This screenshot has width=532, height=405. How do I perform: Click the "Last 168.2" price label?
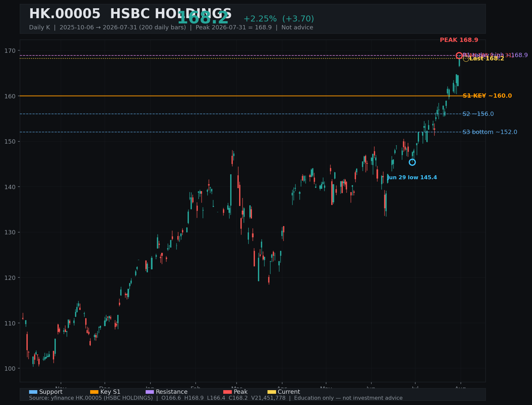point(487,58)
